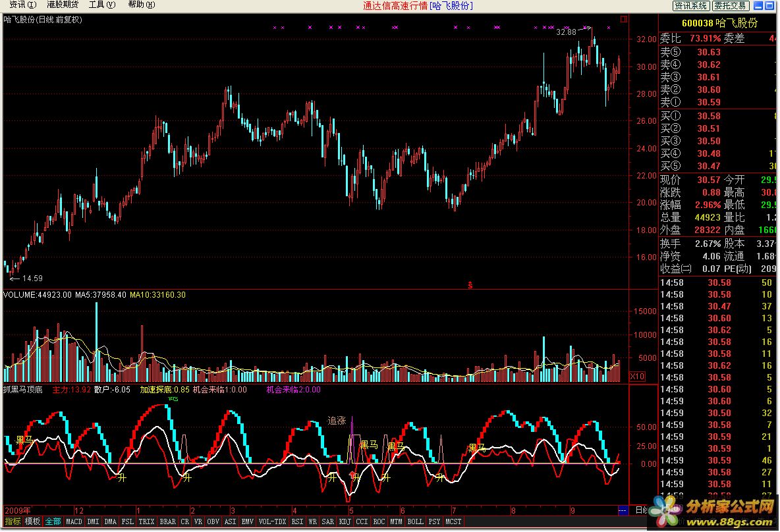Viewport: 780px width, 532px height.
Task: Click the 日线 period label
Action: pyautogui.click(x=642, y=510)
